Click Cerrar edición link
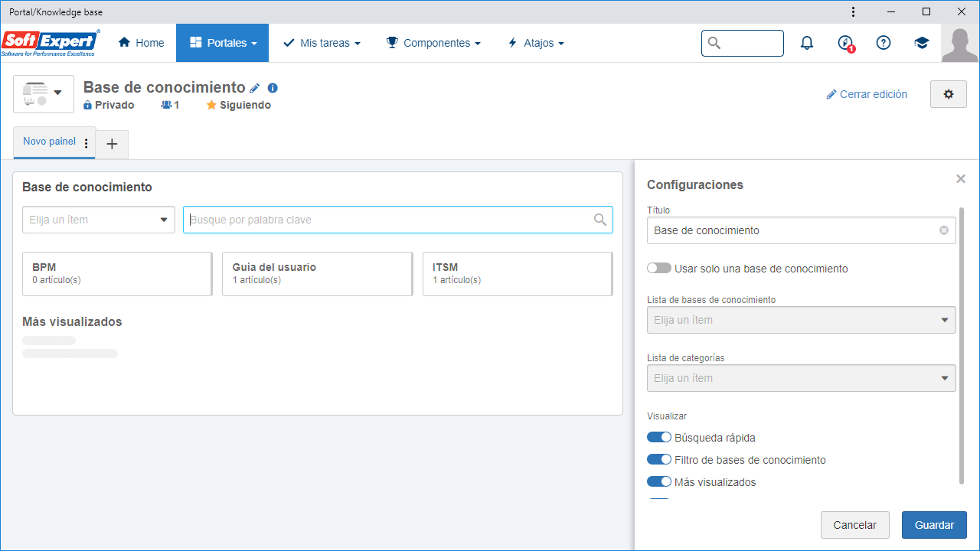The width and height of the screenshot is (980, 551). [x=867, y=94]
